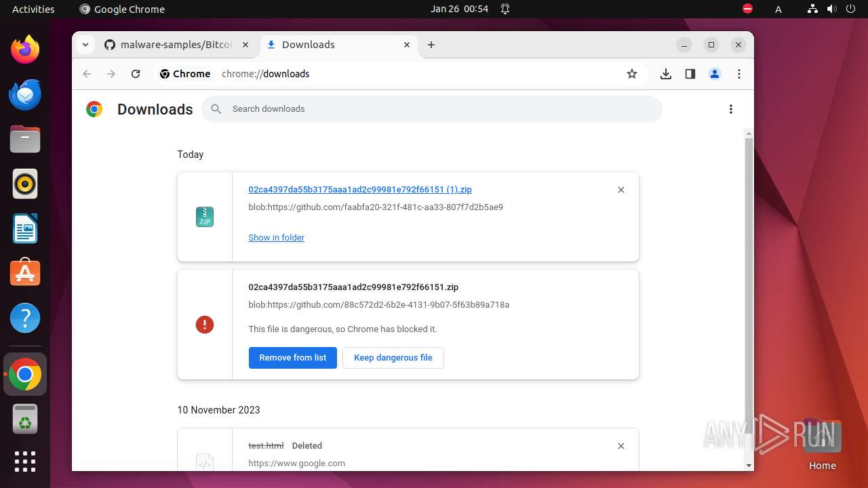Click search magnifier icon in Downloads
This screenshot has width=868, height=488.
(216, 109)
